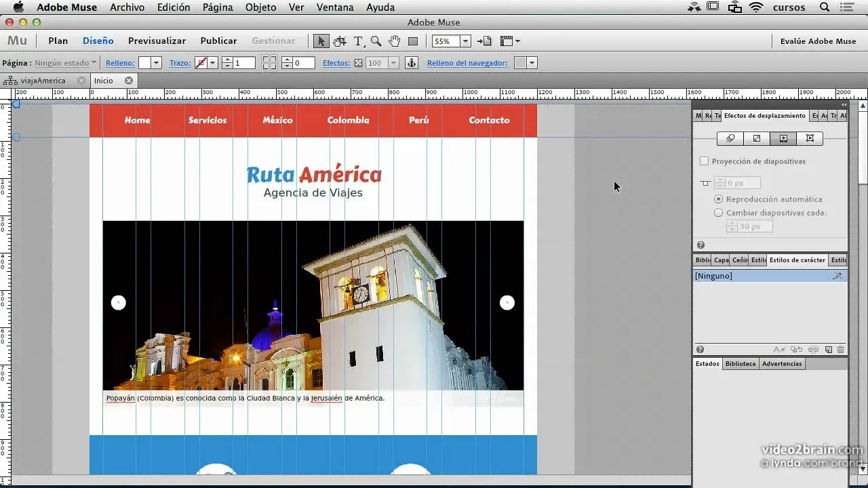This screenshot has height=488, width=868.
Task: Open the Trazo stroke color dropdown
Action: (212, 63)
